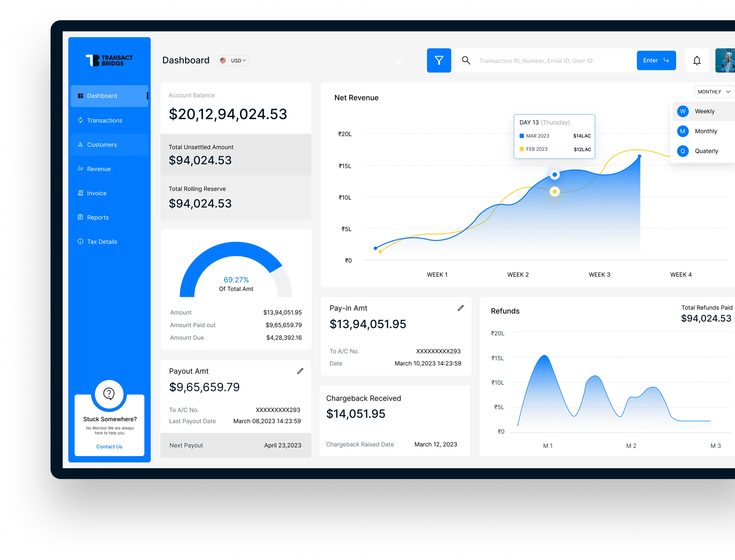Image resolution: width=735 pixels, height=560 pixels.
Task: Open Transactions in sidebar
Action: tap(105, 120)
